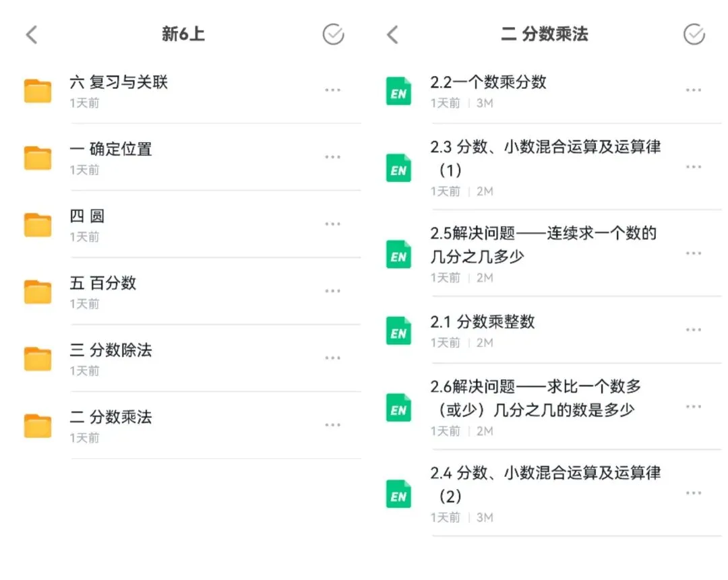Show more options for 2.2一个数乘分数
728x580 pixels.
[694, 90]
